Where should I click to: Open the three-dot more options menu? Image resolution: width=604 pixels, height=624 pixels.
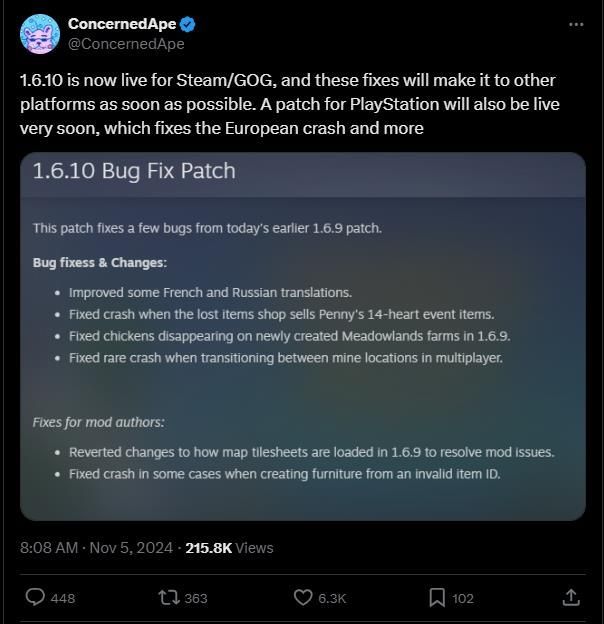[575, 24]
